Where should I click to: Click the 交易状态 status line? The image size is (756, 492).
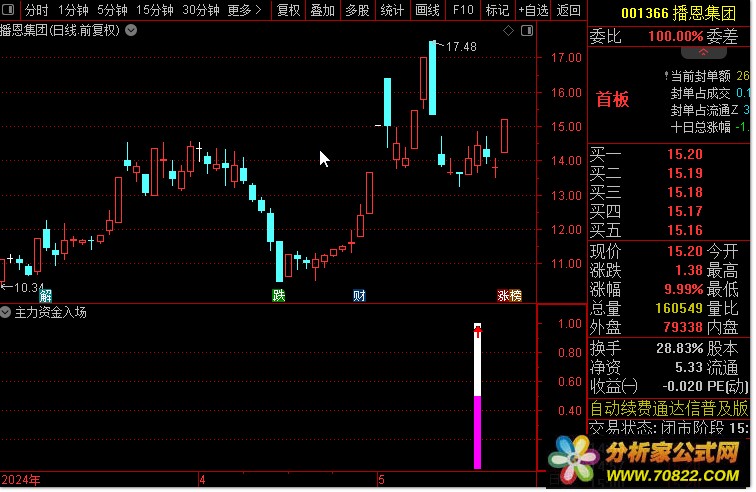tap(669, 427)
